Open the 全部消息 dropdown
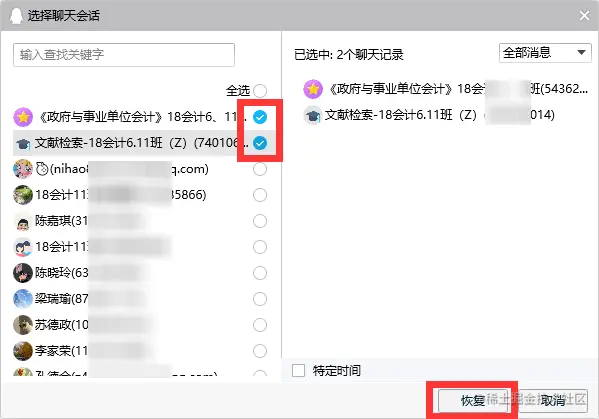 (545, 53)
